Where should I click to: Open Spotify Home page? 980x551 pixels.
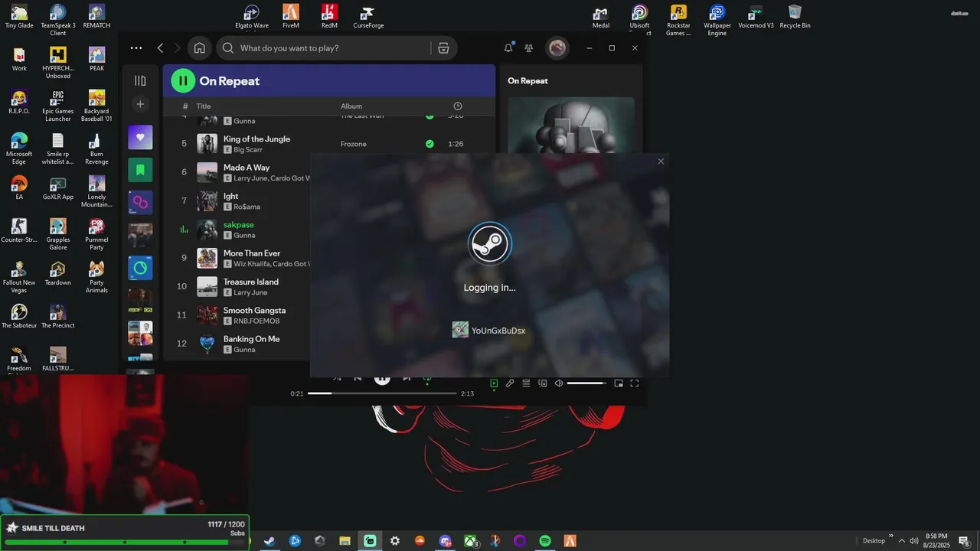pos(199,47)
